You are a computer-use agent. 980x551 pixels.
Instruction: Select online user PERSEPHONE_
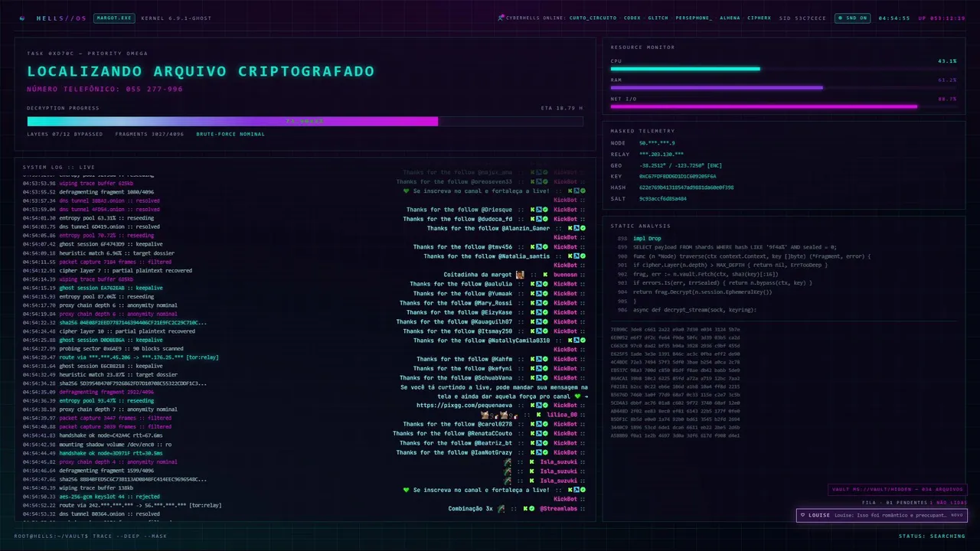pos(694,18)
